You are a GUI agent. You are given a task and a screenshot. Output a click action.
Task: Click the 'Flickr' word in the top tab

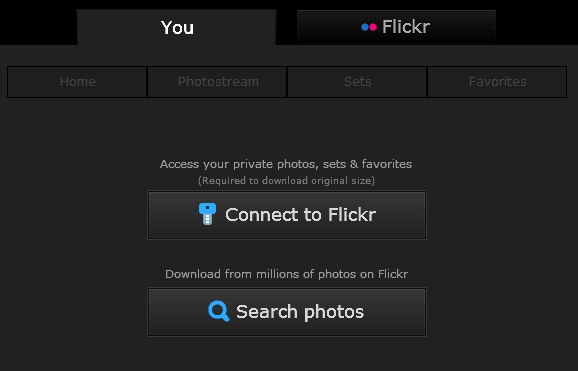pyautogui.click(x=406, y=27)
